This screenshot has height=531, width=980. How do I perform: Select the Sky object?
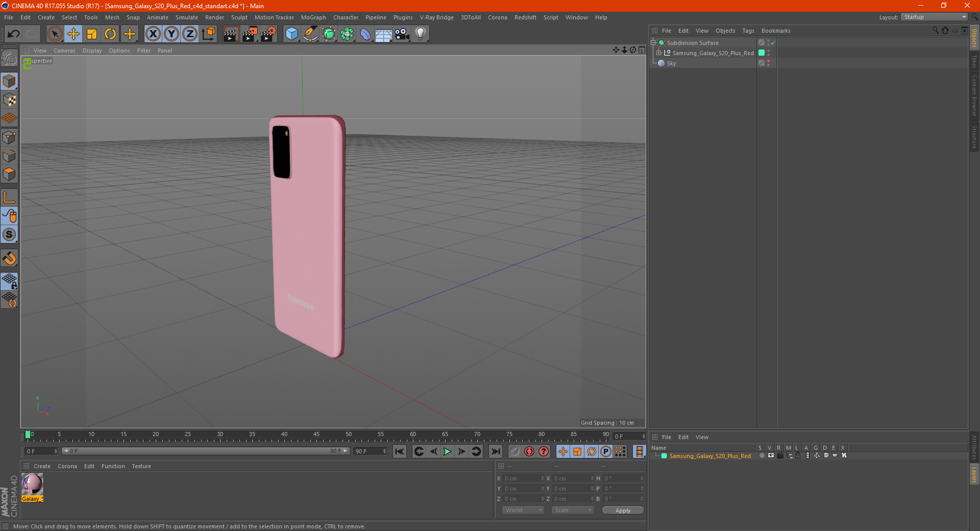pos(671,63)
